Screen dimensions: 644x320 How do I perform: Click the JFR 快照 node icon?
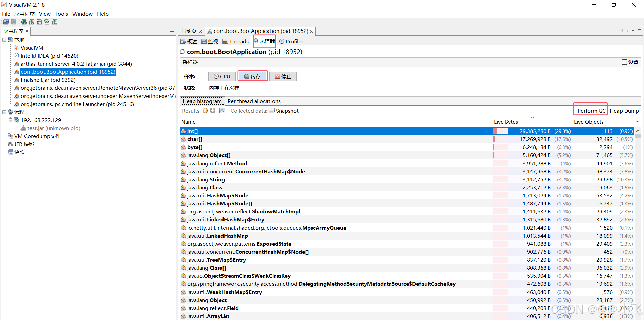[10, 144]
